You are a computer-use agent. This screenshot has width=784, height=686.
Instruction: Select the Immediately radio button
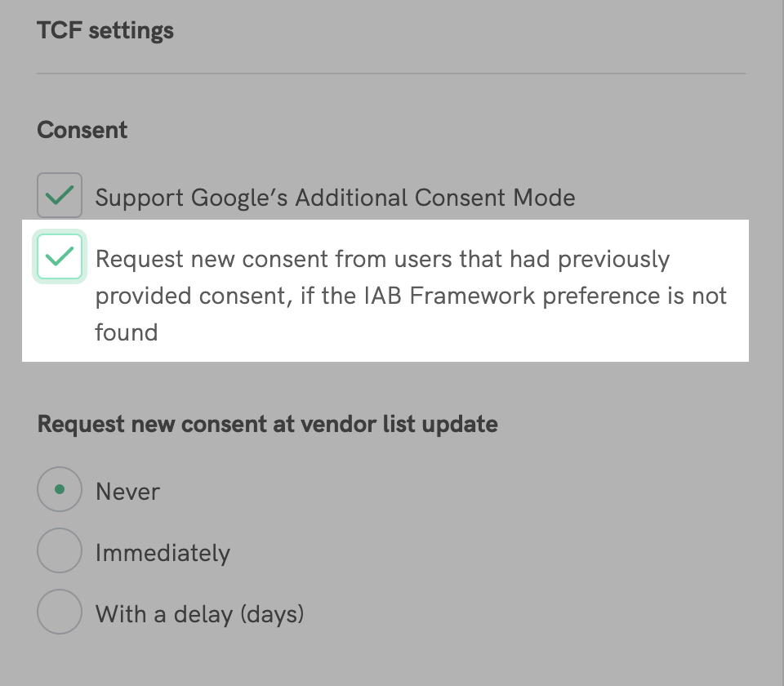click(60, 552)
